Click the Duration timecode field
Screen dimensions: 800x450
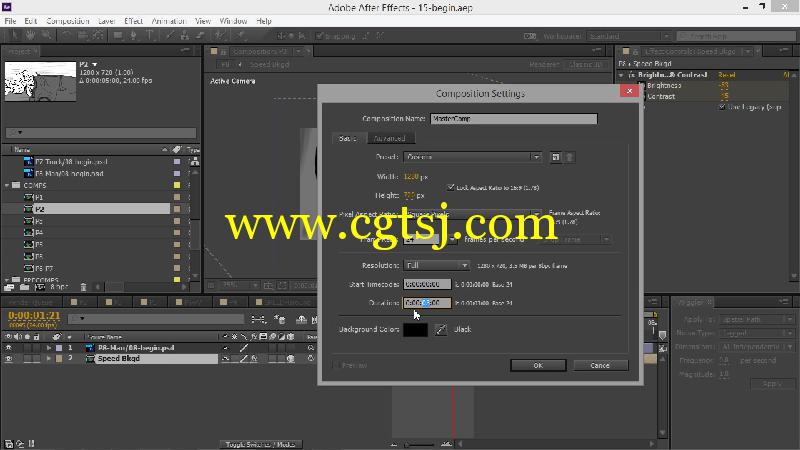pyautogui.click(x=427, y=303)
